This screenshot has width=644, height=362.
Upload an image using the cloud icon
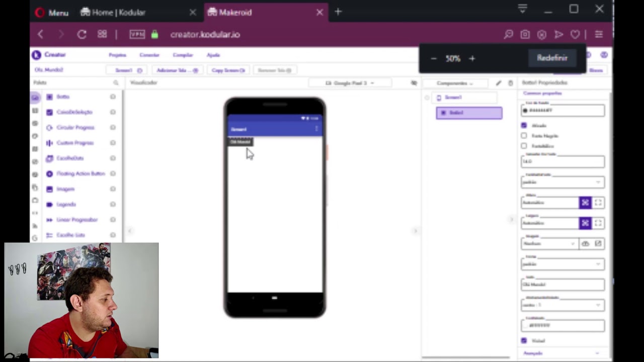585,243
